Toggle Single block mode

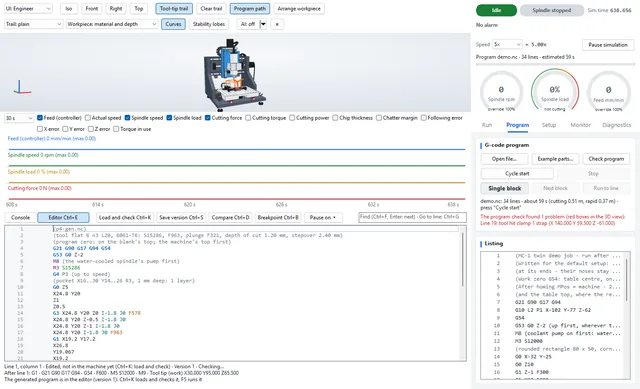point(504,188)
